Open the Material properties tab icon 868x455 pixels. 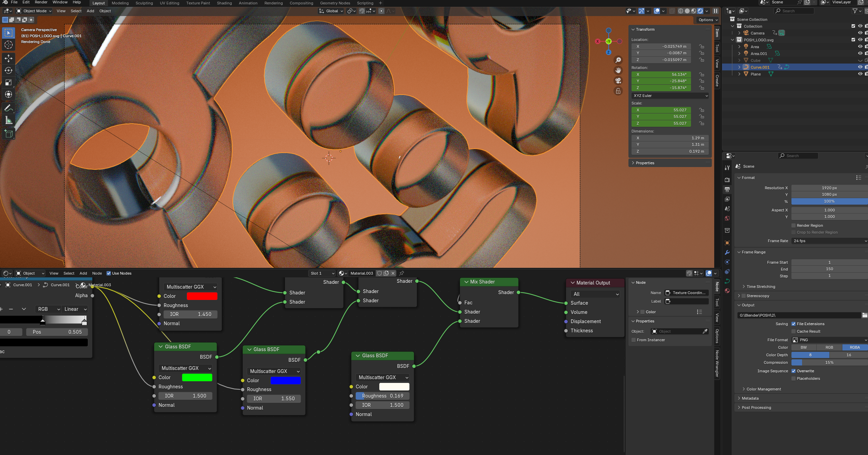[727, 291]
